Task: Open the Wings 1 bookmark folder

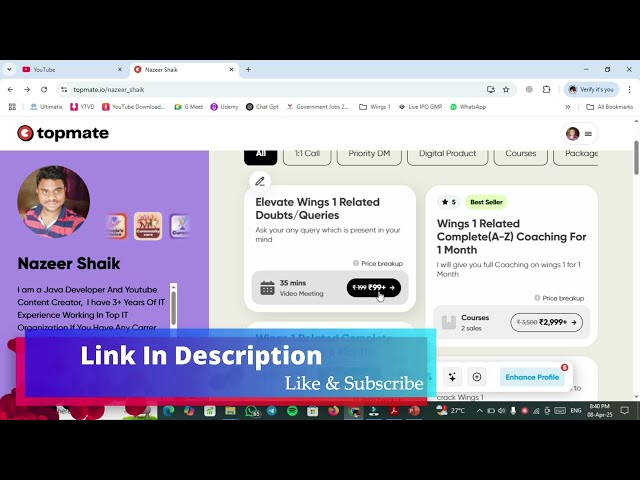Action: 375,107
